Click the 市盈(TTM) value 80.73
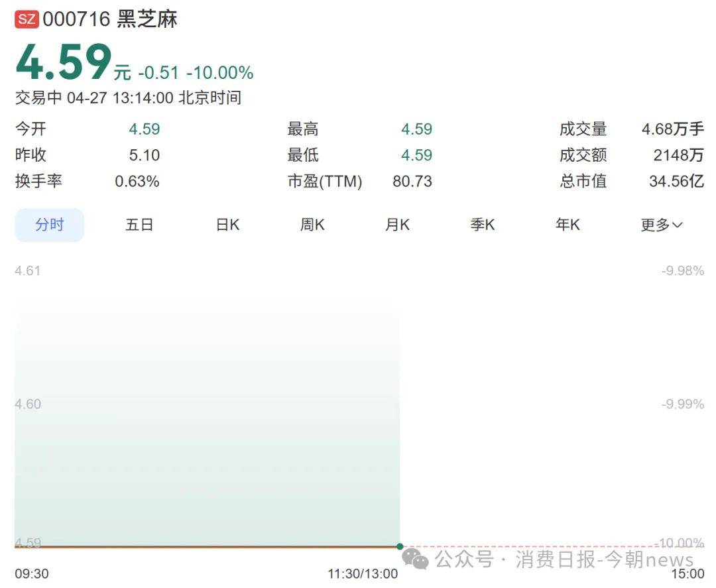 412,181
